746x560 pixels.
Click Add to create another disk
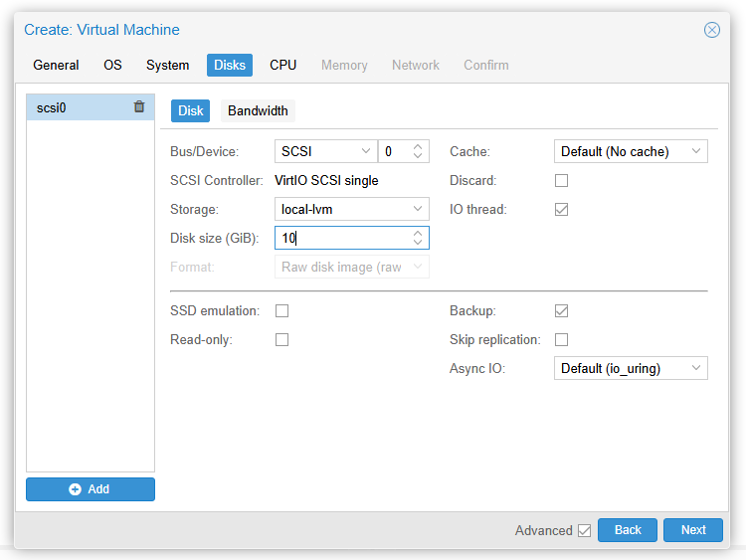click(91, 489)
